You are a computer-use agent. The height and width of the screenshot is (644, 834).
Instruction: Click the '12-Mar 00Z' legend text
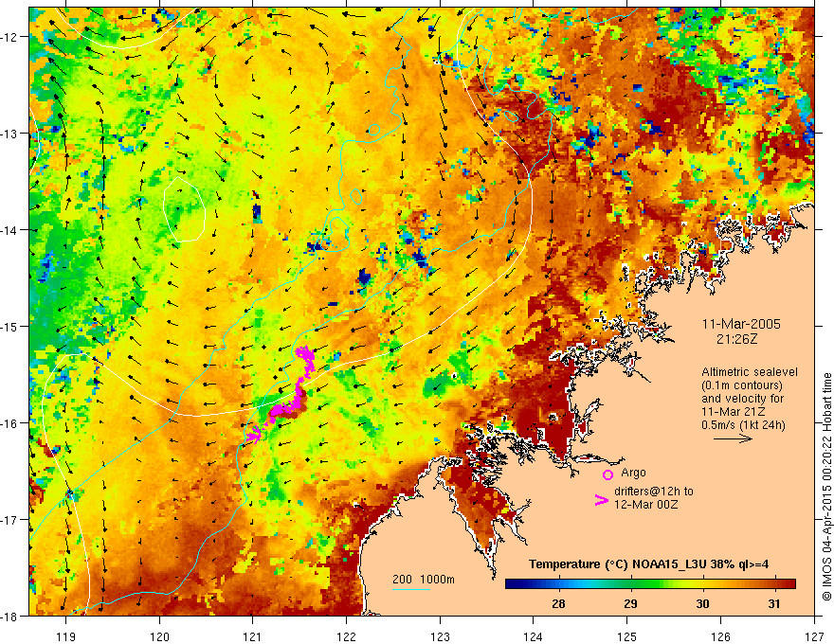(645, 504)
